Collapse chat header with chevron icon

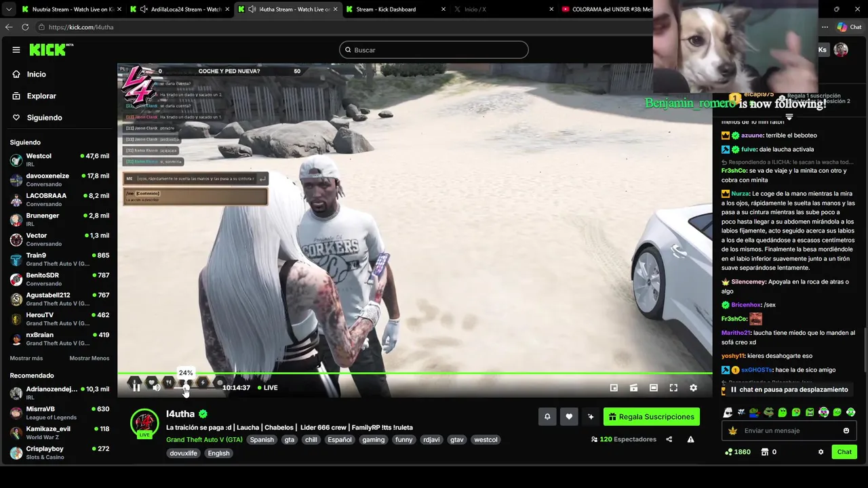[x=789, y=117]
